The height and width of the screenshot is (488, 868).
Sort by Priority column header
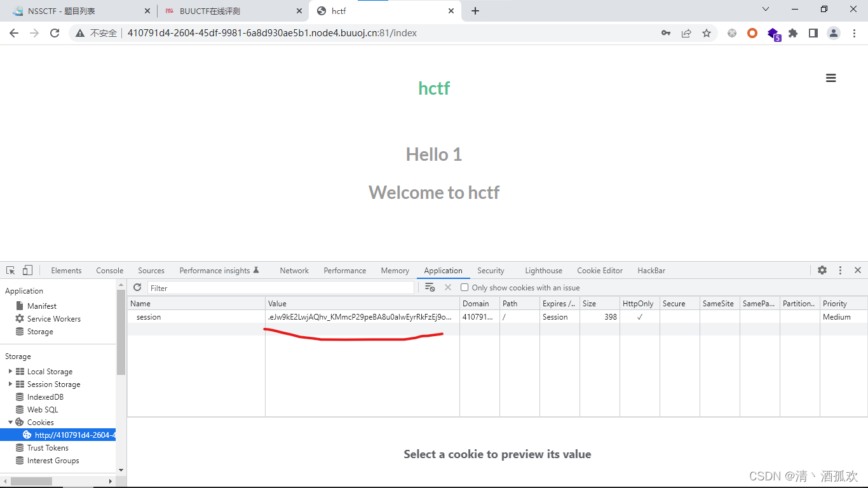tap(843, 303)
